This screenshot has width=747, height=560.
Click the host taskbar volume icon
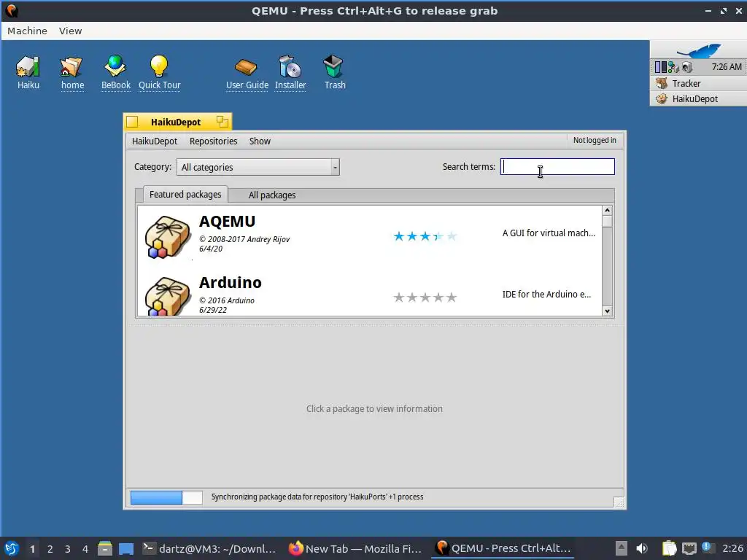tap(642, 548)
